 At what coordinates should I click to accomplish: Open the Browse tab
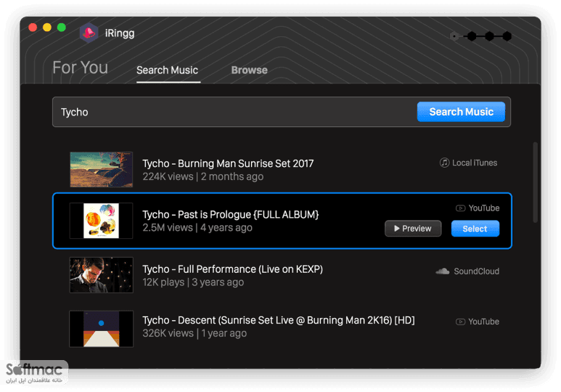[250, 70]
